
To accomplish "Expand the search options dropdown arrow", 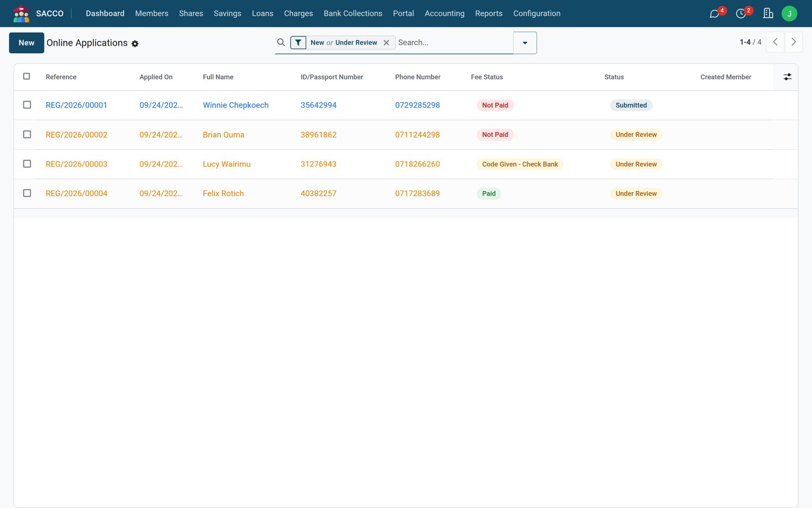I will click(525, 43).
